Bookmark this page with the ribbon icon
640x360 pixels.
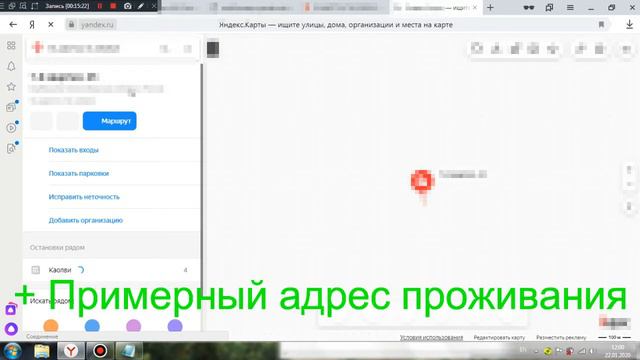click(601, 24)
